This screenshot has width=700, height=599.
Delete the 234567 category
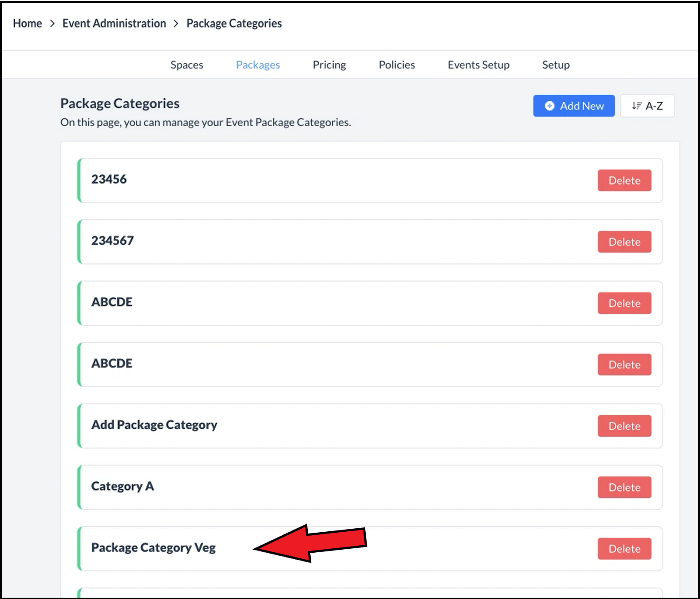624,242
